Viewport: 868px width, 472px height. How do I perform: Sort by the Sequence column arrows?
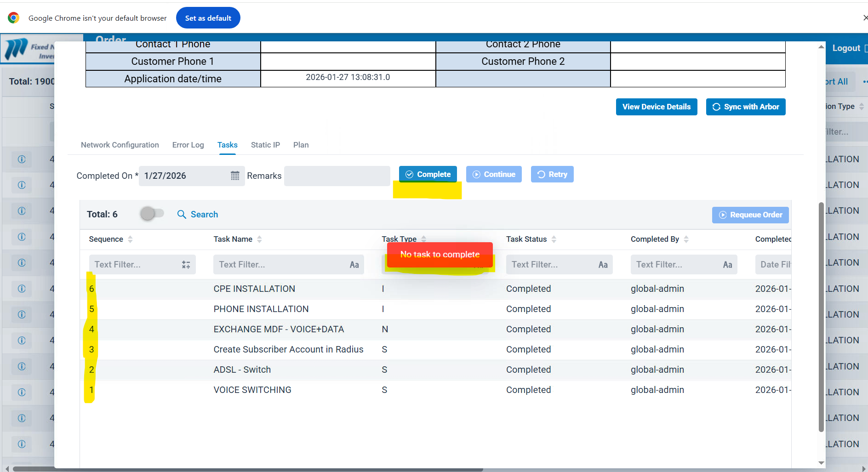(130, 239)
